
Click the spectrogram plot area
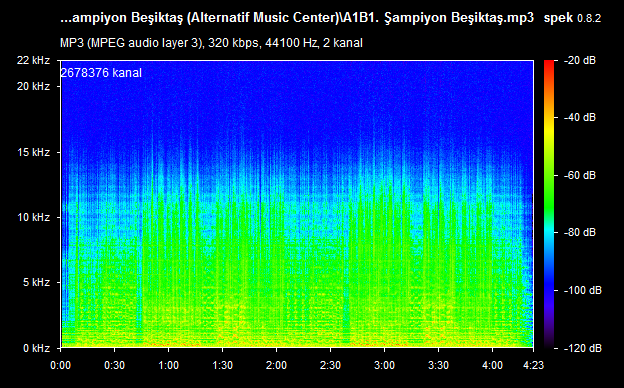(x=297, y=204)
